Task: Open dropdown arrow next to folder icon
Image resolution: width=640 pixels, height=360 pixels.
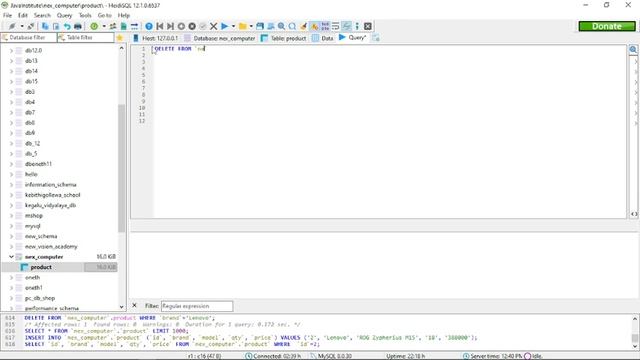Action: tap(251, 26)
